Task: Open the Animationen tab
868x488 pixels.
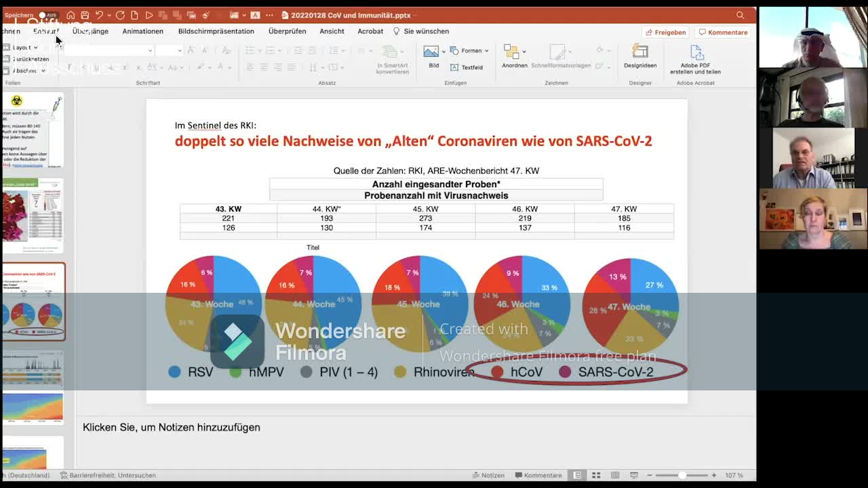Action: [142, 31]
